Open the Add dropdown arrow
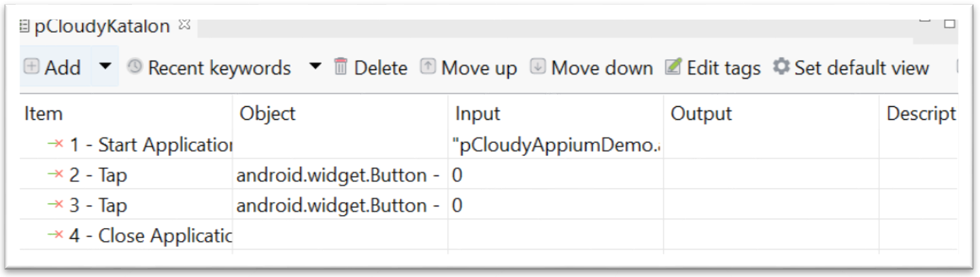Screen dimensions: 980x277 105,67
